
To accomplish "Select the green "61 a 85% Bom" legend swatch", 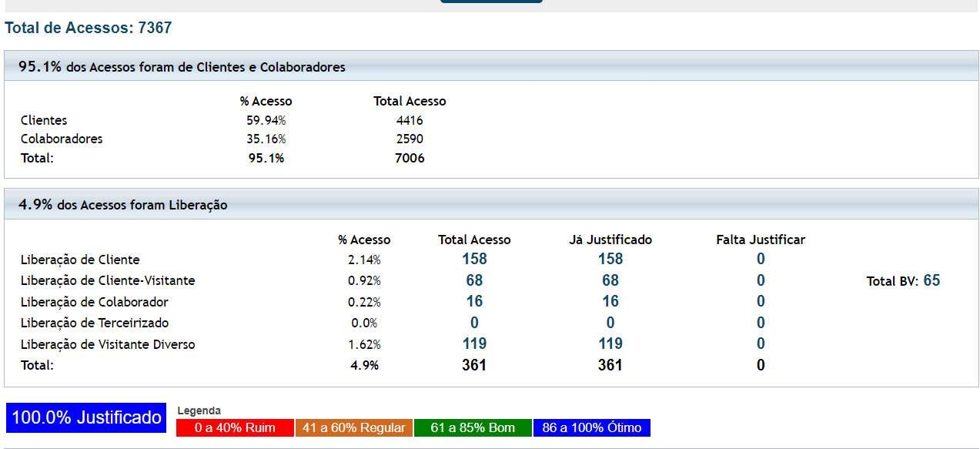I will (473, 427).
